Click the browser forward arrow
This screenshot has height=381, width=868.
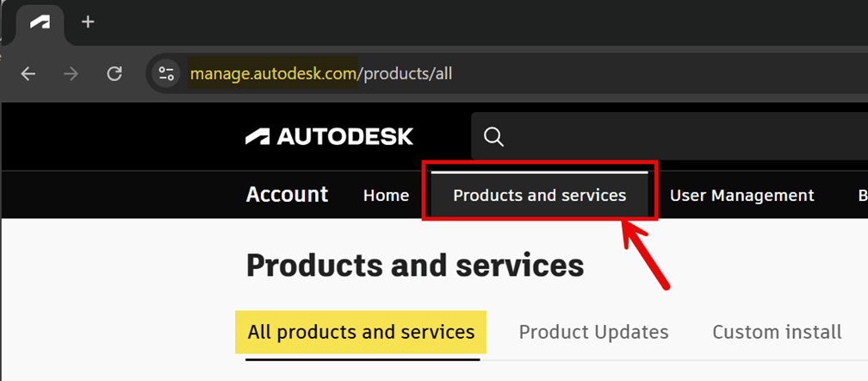coord(71,73)
